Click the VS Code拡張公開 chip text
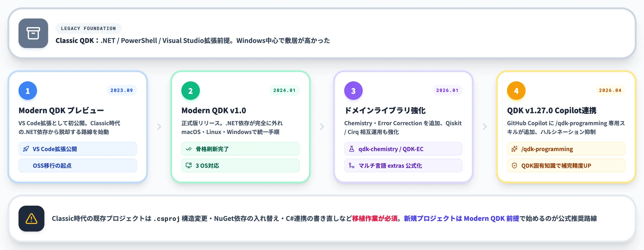Image resolution: width=644 pixels, height=250 pixels. (55, 149)
